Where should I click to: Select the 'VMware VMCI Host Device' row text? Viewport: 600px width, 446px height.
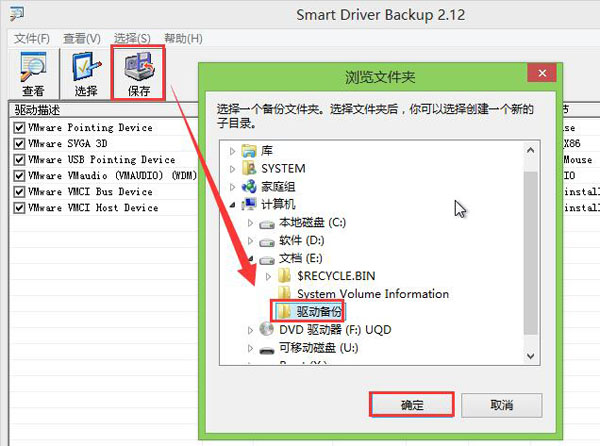pyautogui.click(x=93, y=208)
